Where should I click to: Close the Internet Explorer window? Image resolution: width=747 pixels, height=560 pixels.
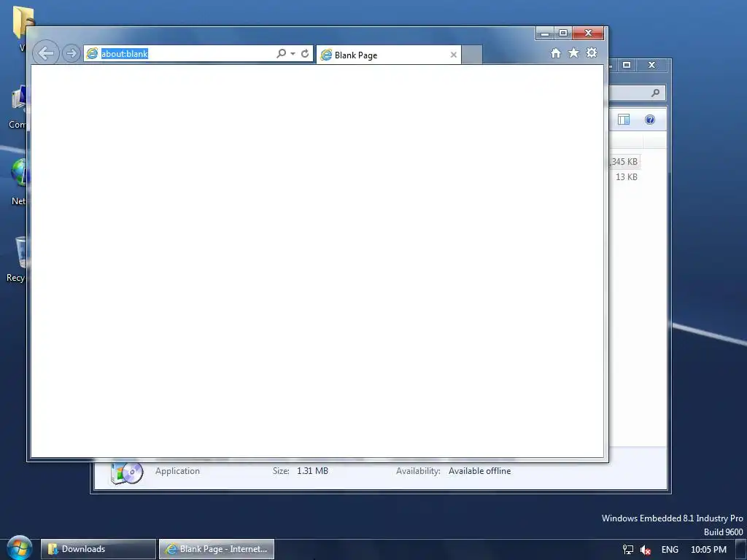point(588,34)
